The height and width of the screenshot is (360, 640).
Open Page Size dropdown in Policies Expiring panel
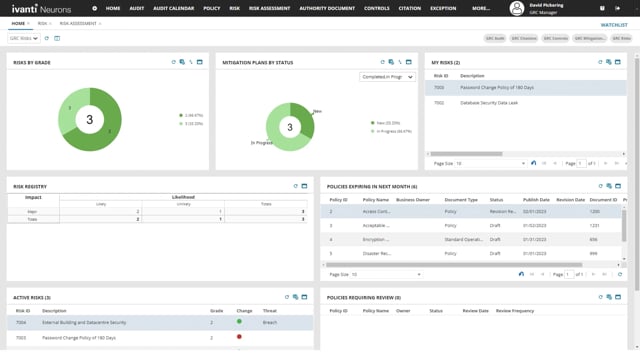(386, 274)
